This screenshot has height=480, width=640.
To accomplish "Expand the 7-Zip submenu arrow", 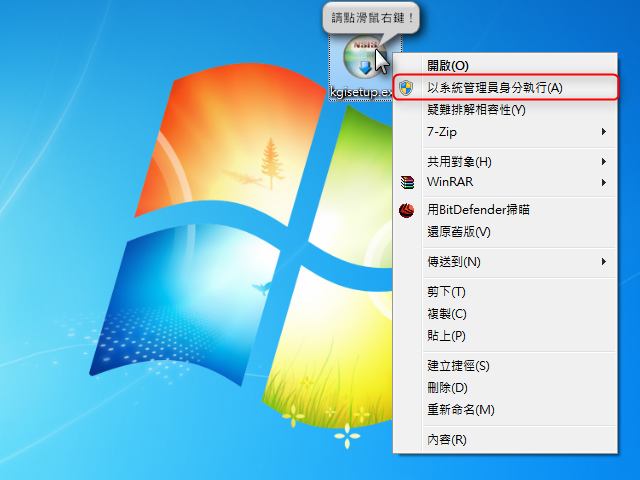I will coord(604,132).
